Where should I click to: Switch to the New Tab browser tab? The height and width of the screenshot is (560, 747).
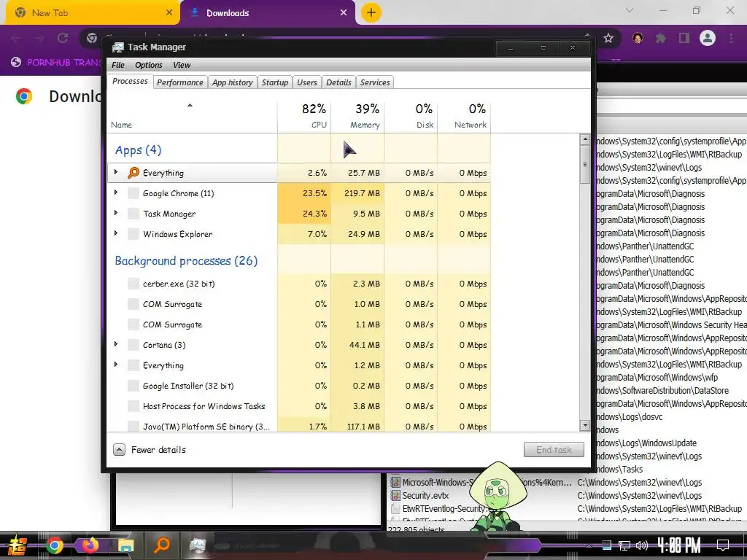click(x=92, y=13)
